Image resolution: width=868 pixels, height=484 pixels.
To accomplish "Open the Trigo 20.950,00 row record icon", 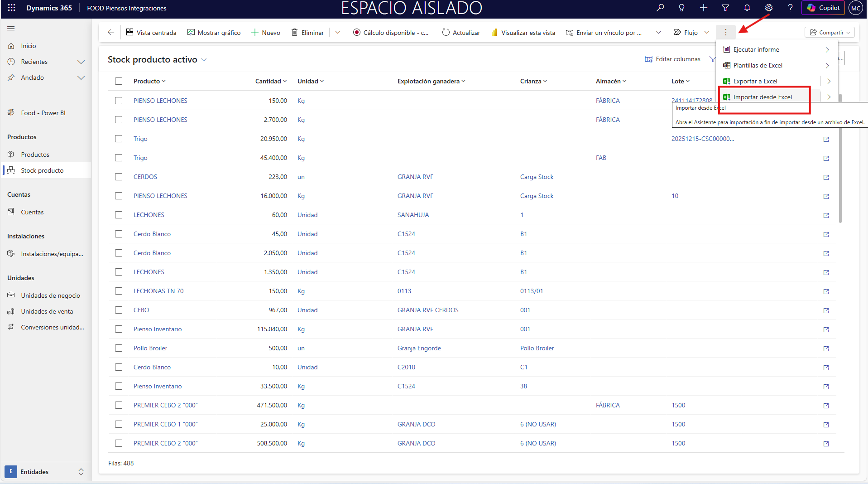I will pyautogui.click(x=826, y=139).
